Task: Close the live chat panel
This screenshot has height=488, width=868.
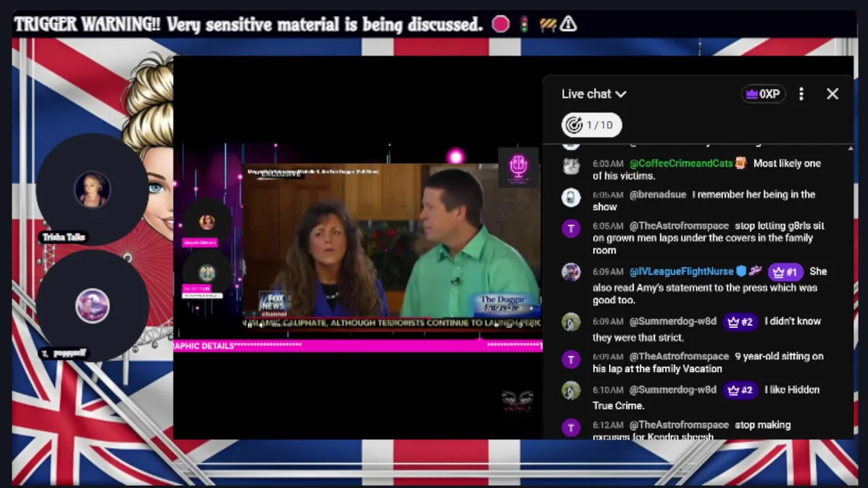Action: [832, 94]
